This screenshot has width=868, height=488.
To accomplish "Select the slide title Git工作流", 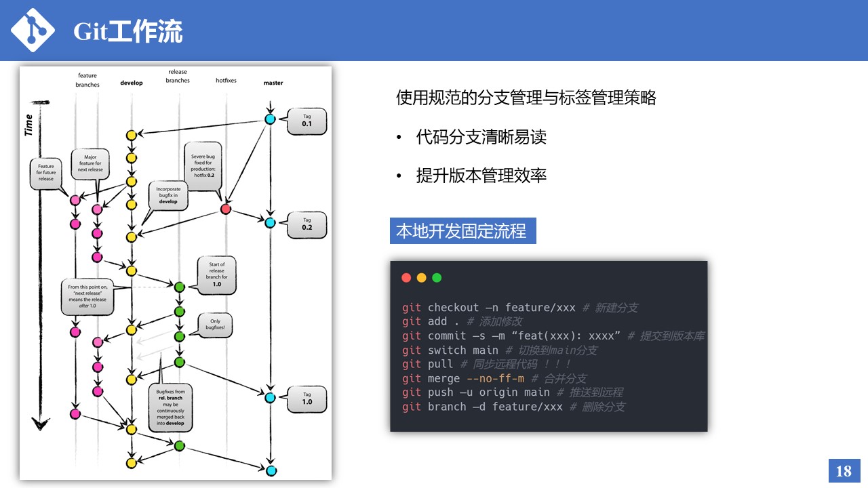I will click(x=128, y=31).
